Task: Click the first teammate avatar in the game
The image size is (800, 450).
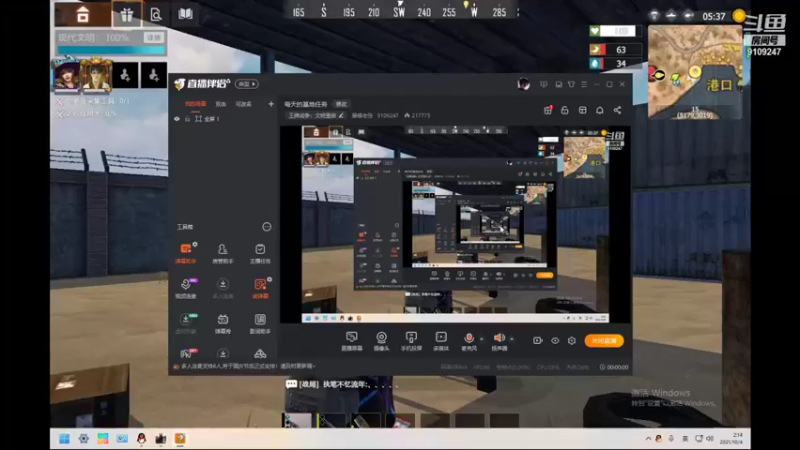Action: (67, 76)
